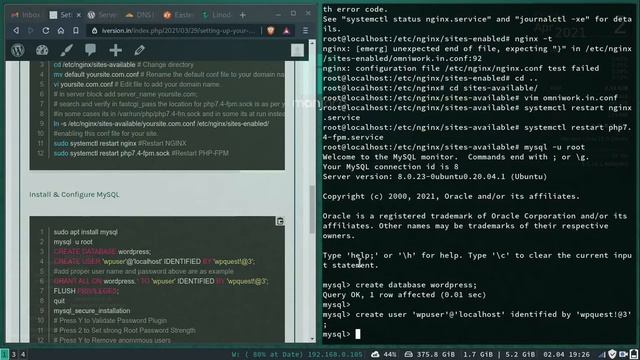Switch to the Inbox Gmail tab
The width and height of the screenshot is (640, 360).
pyautogui.click(x=26, y=15)
